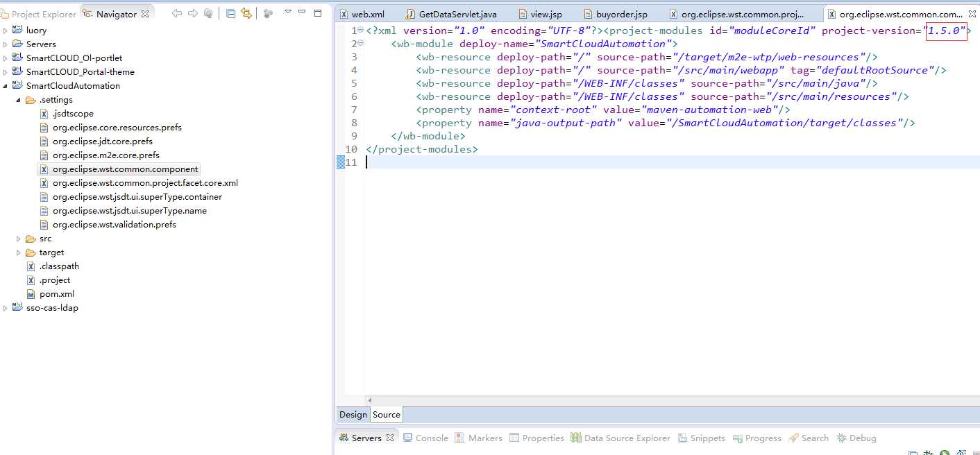
Task: Maximize the Navigator view panel
Action: (x=318, y=12)
